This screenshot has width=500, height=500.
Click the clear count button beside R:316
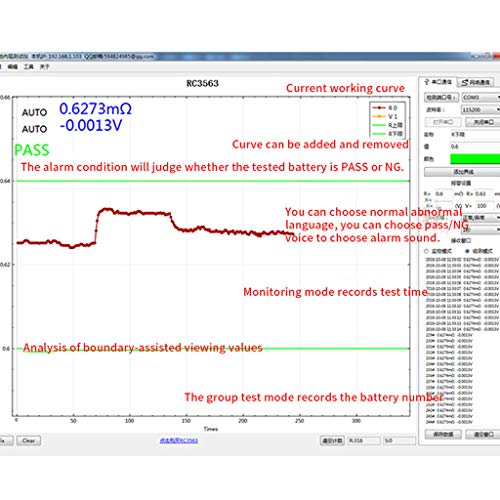(332, 441)
